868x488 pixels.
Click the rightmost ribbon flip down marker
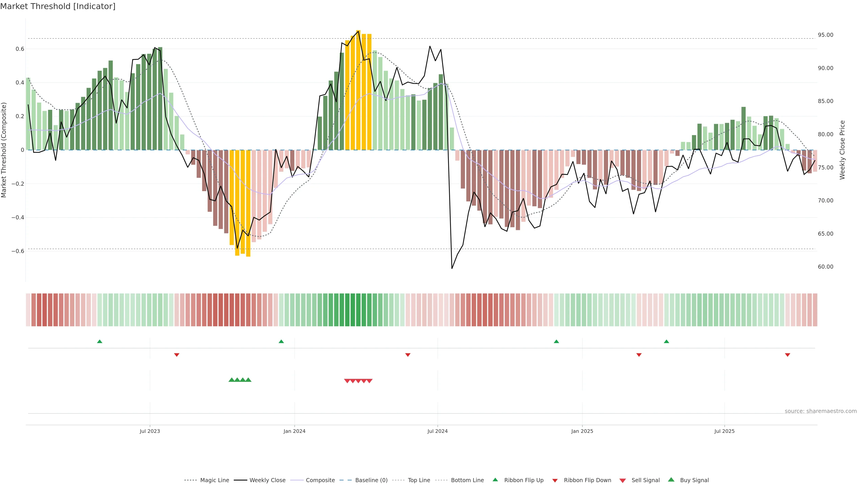pos(788,355)
